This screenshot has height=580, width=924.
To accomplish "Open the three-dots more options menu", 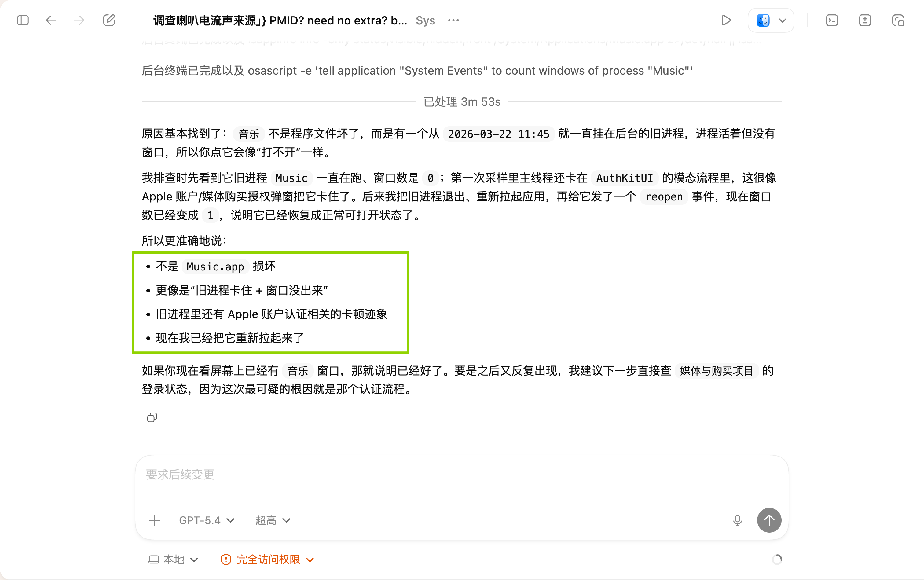I will click(x=453, y=20).
